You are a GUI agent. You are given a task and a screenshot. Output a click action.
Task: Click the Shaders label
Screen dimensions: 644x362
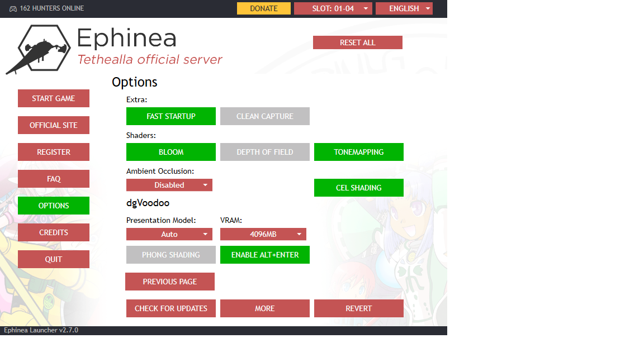[141, 135]
